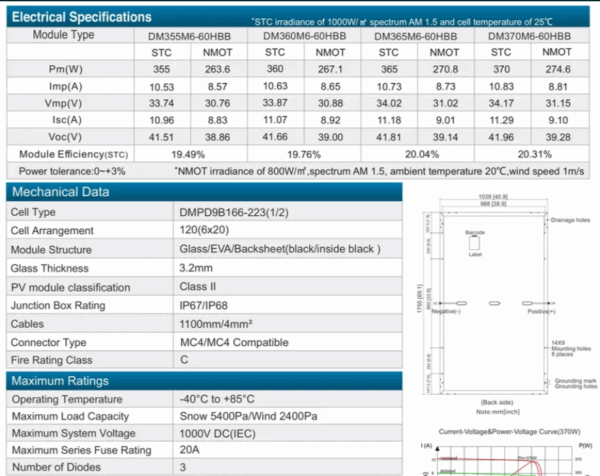The width and height of the screenshot is (600, 476).
Task: Click the Electrical Specifications header
Action: (x=81, y=17)
